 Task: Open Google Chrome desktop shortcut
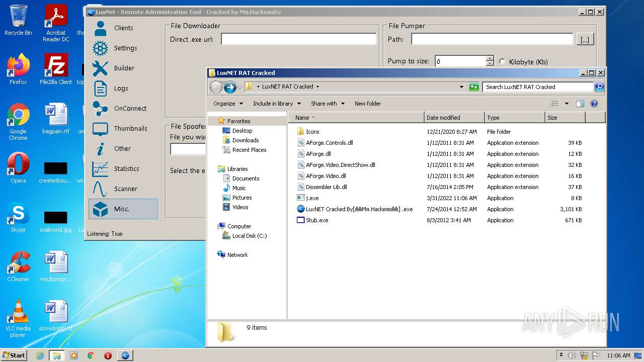coord(18,122)
